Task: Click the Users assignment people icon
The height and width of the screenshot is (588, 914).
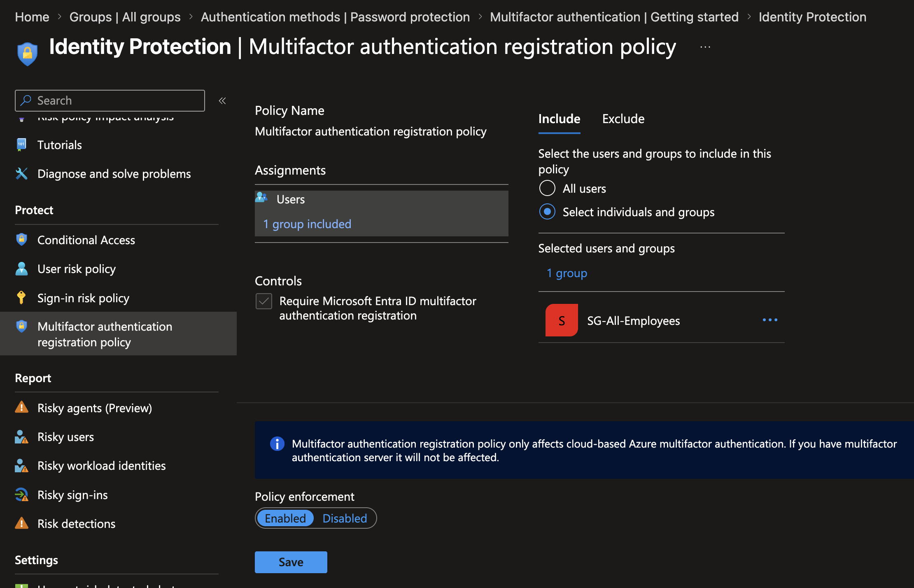Action: (x=261, y=197)
